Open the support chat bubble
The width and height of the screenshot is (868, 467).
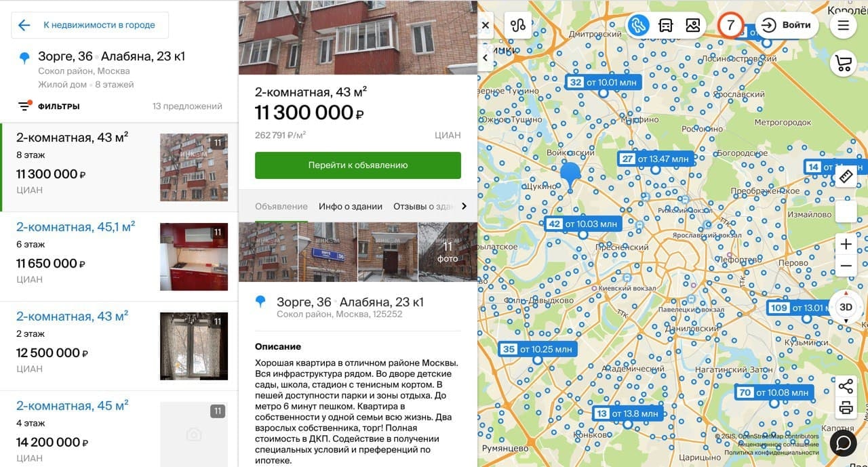pyautogui.click(x=844, y=443)
